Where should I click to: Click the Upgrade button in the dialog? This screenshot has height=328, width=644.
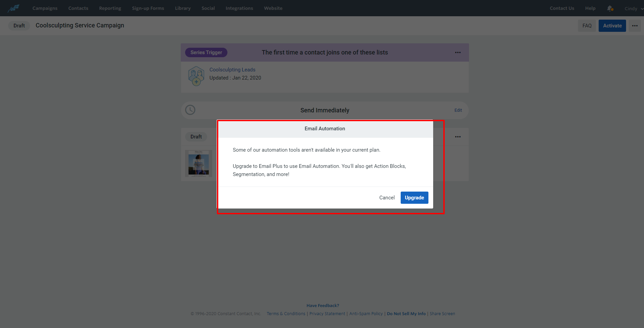pyautogui.click(x=414, y=198)
